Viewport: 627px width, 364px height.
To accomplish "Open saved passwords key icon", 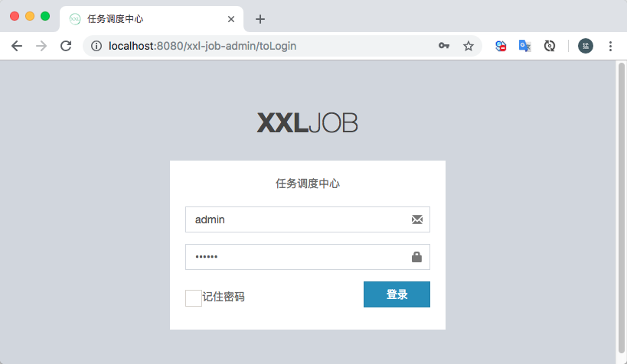I will point(444,46).
